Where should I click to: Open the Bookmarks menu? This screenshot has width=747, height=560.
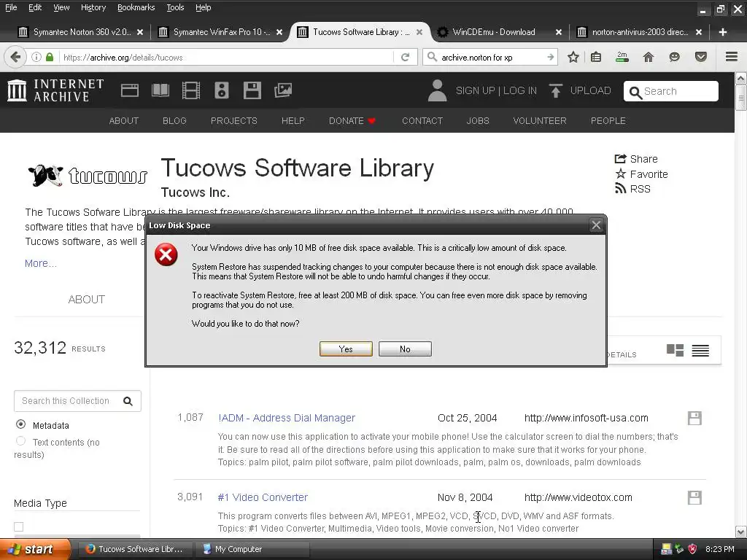pos(136,7)
